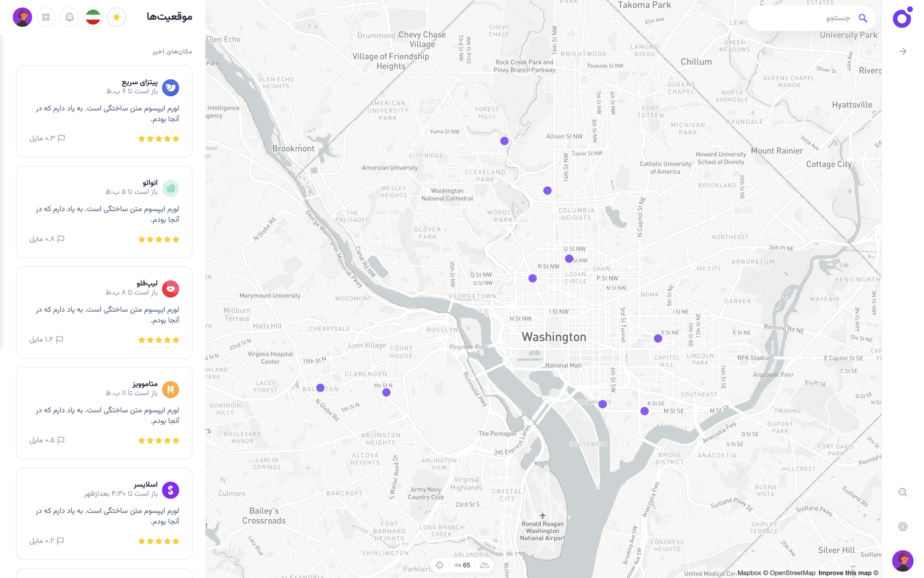Open the notifications bell icon
924x578 pixels.
coord(69,17)
